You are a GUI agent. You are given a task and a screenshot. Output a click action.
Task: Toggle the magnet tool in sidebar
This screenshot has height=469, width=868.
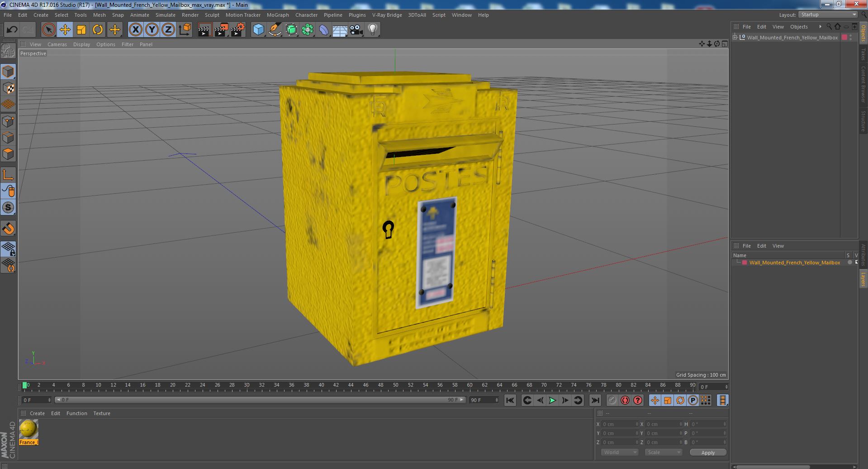click(8, 229)
